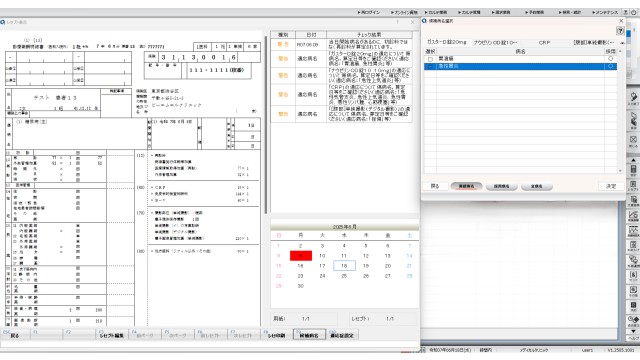This screenshot has width=640, height=360.
Task: Click 候補病名 function key button at bottom
Action: pos(309,334)
